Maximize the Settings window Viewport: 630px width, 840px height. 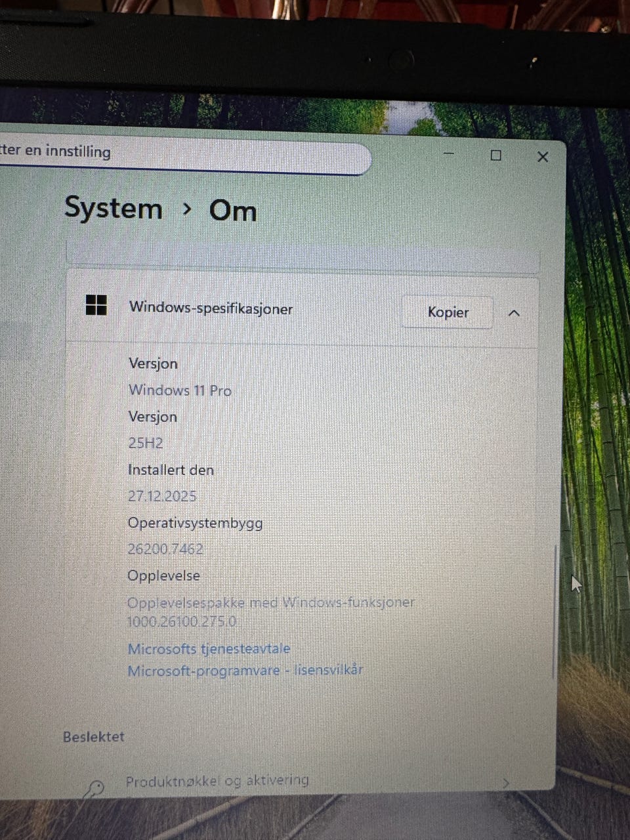coord(496,156)
